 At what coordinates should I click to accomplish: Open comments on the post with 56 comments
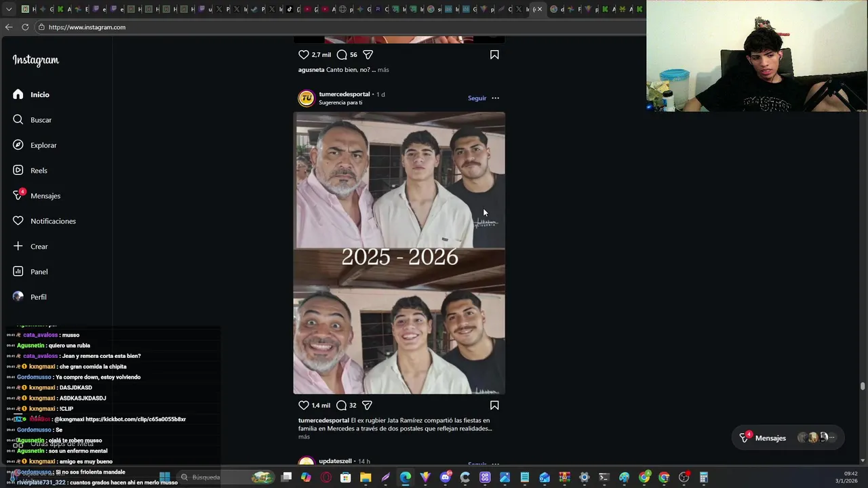pyautogui.click(x=342, y=55)
